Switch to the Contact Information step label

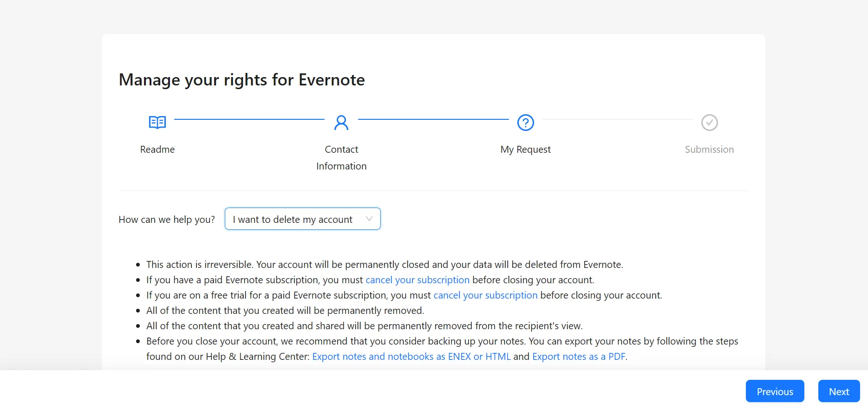(x=341, y=158)
